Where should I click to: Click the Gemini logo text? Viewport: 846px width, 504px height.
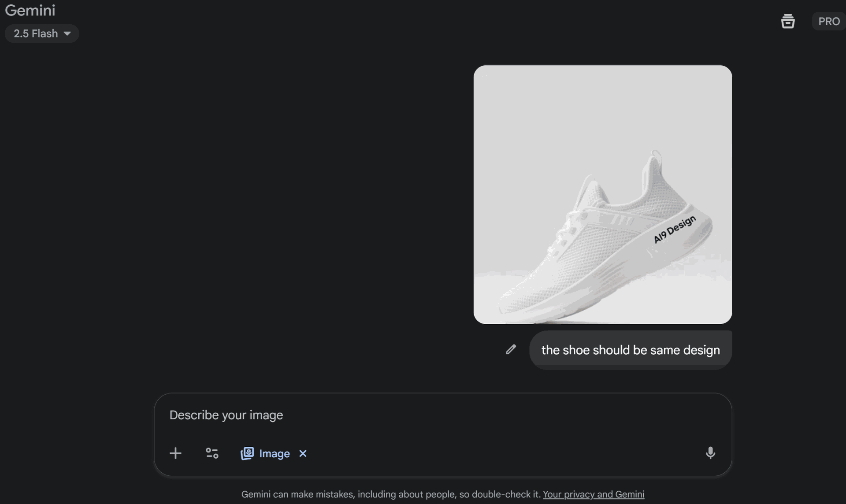(30, 10)
